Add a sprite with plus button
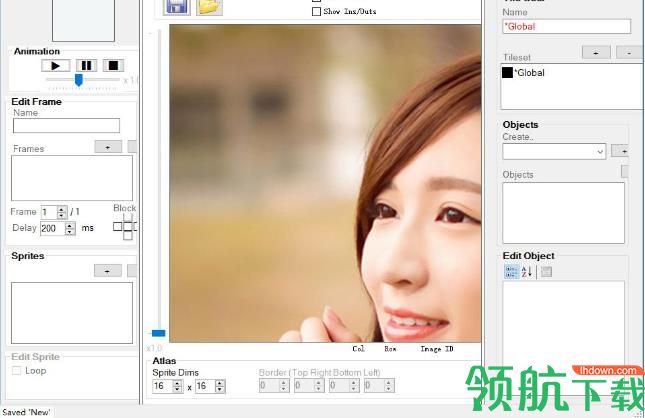Viewport: 645px width, 418px height. point(108,271)
